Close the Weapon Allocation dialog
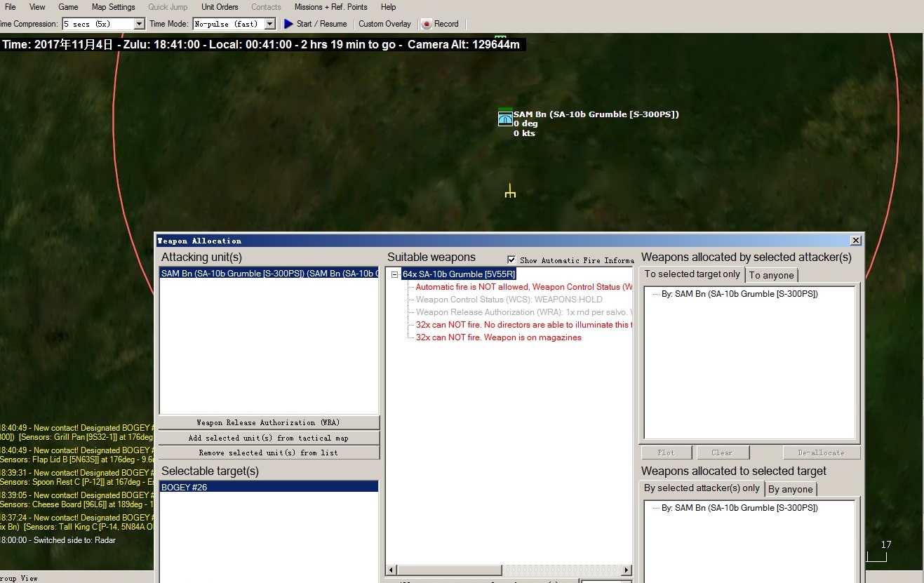Image resolution: width=924 pixels, height=583 pixels. point(856,240)
